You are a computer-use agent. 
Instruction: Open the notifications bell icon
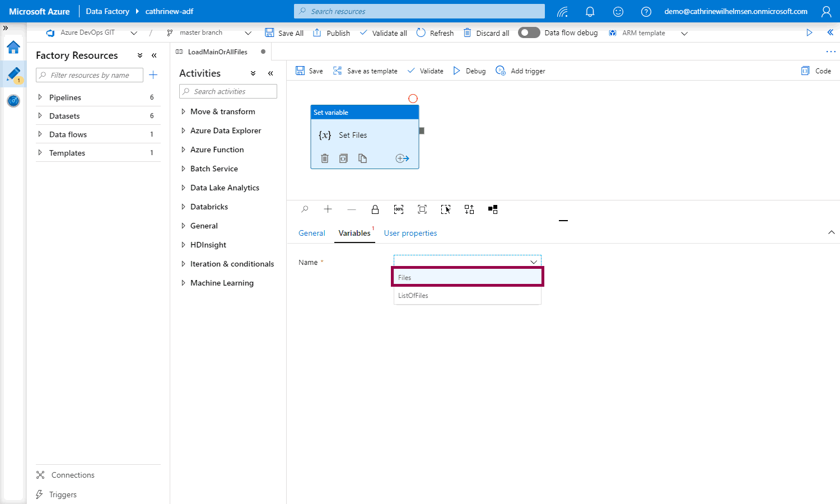point(590,11)
